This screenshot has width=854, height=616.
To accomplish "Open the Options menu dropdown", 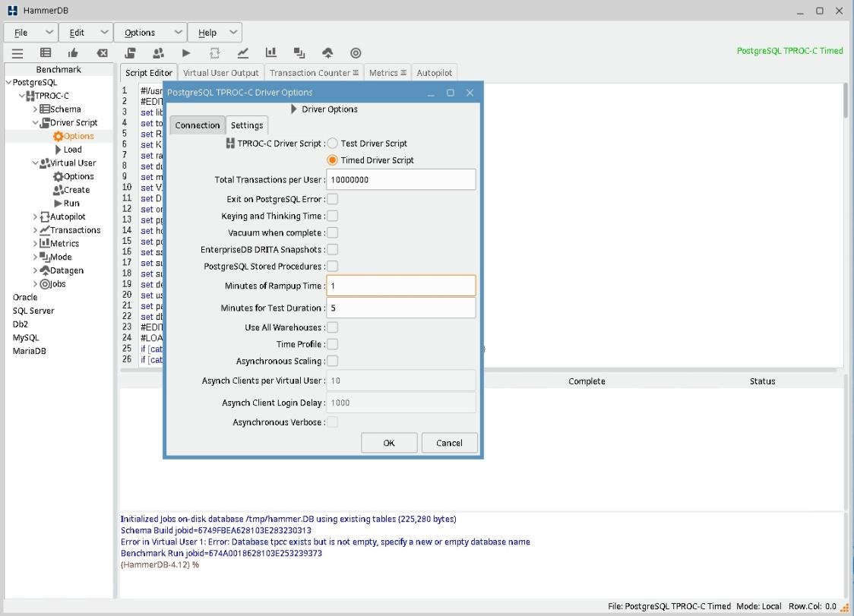I will click(150, 33).
